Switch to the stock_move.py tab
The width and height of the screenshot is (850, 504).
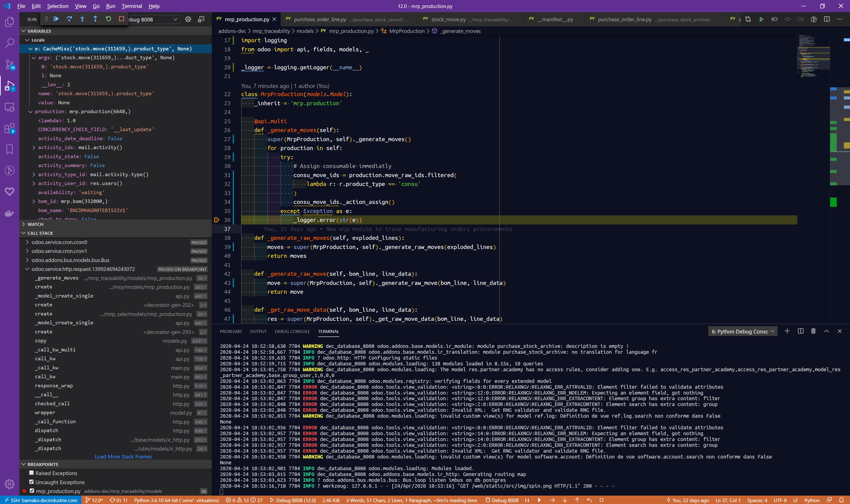448,19
